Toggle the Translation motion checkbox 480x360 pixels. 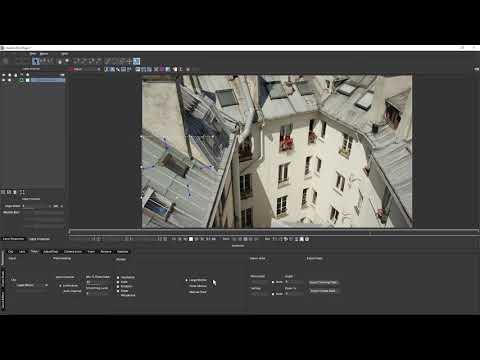coord(118,277)
